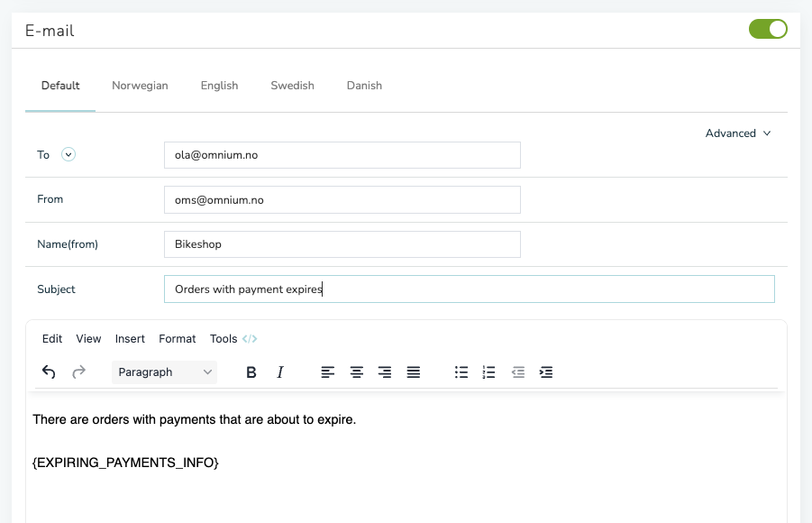Align text left
This screenshot has width=812, height=523.
(328, 372)
